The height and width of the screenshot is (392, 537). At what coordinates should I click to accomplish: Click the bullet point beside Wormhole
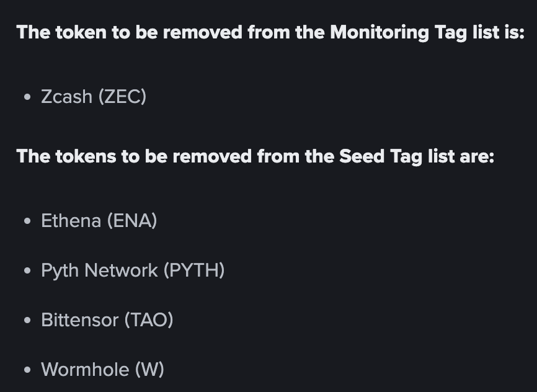tap(28, 370)
